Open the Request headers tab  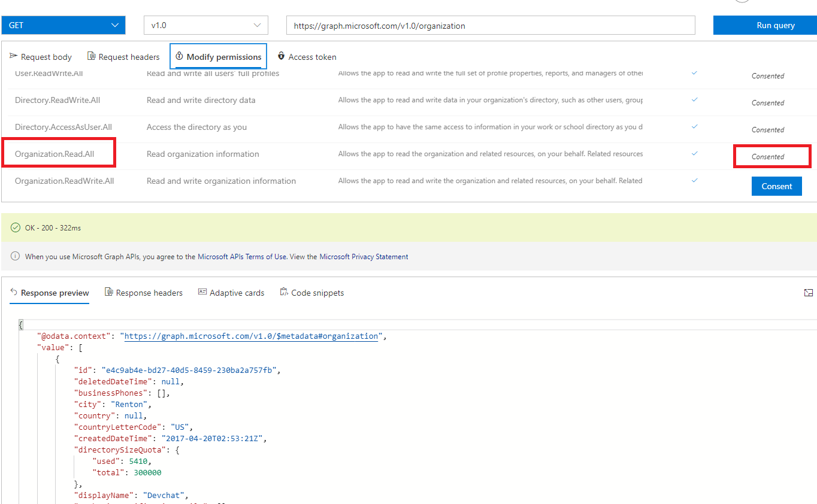click(129, 57)
